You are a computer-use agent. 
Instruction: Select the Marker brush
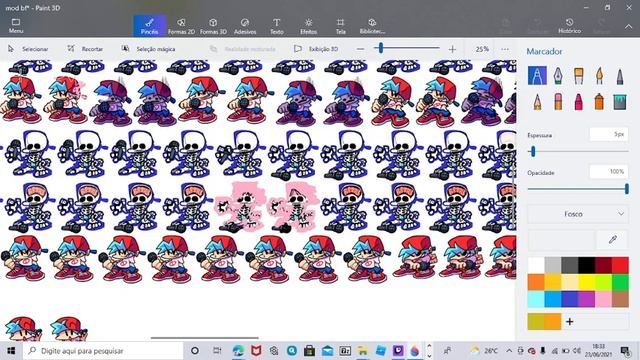click(537, 76)
